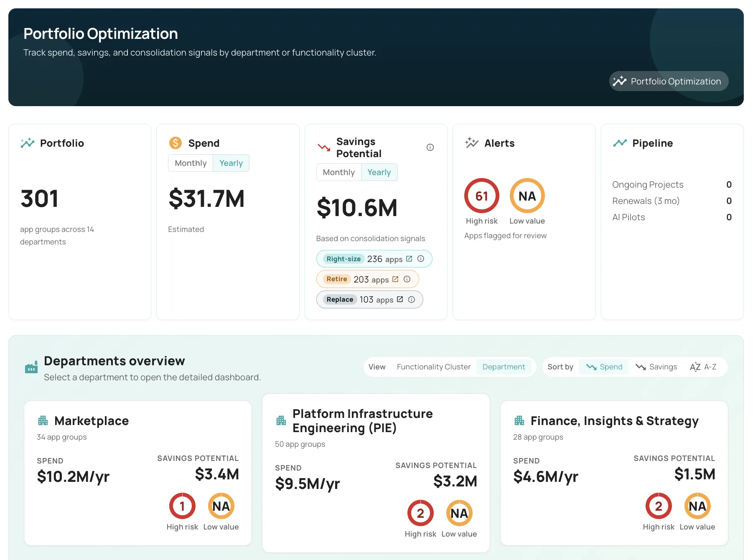The image size is (753, 560).
Task: Set Savings Potential to Monthly
Action: coord(339,172)
